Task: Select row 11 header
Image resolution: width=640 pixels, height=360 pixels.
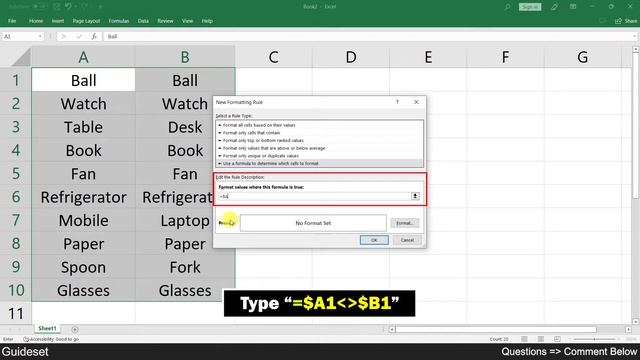Action: click(16, 313)
